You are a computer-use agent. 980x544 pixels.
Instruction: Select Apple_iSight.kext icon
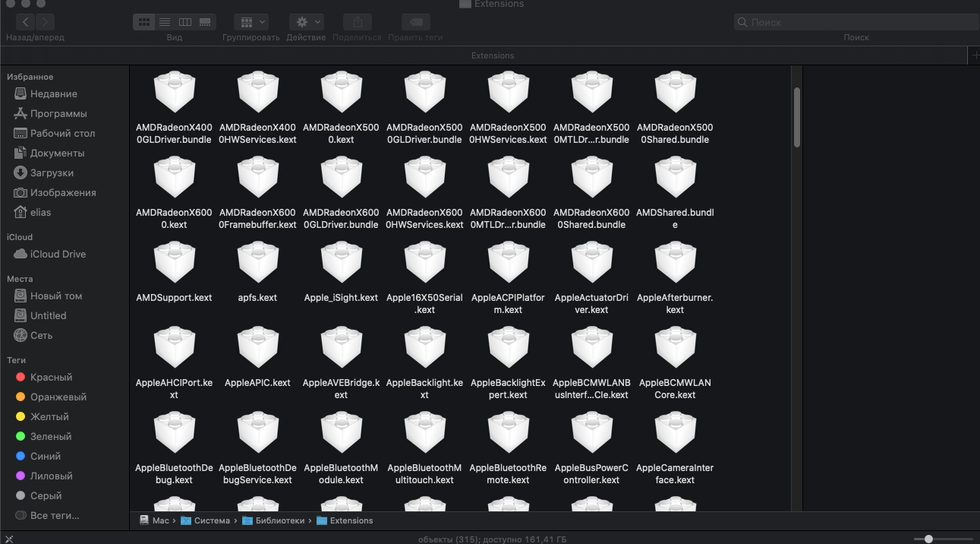coord(341,263)
